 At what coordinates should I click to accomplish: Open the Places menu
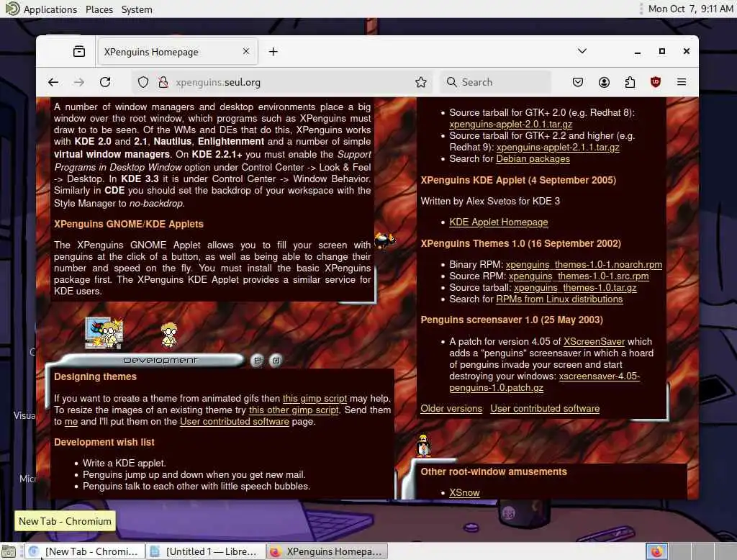(99, 9)
